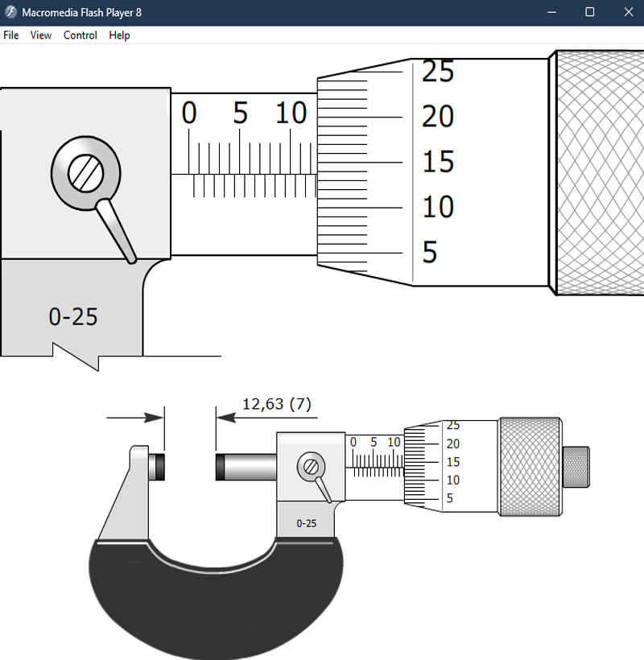This screenshot has height=660, width=644.
Task: Toggle the large lock lever screw
Action: coord(85,171)
